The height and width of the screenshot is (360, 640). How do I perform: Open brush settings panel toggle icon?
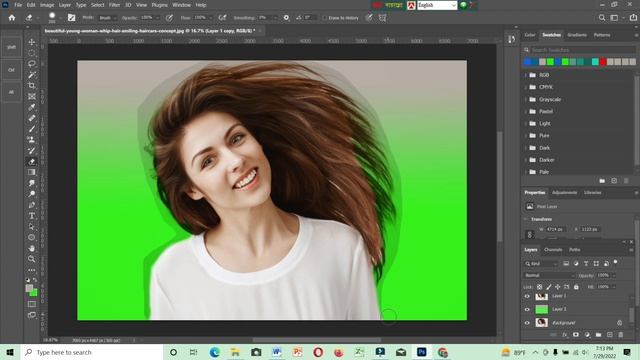pyautogui.click(x=71, y=18)
